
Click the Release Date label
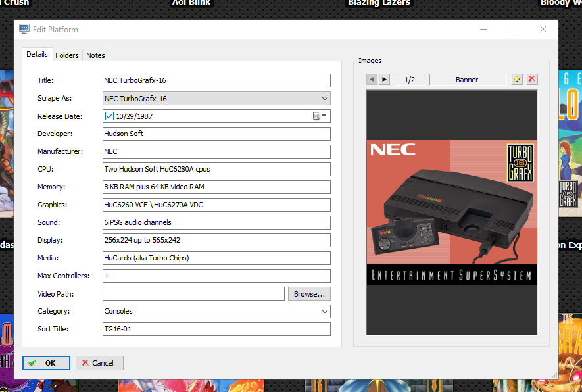60,116
